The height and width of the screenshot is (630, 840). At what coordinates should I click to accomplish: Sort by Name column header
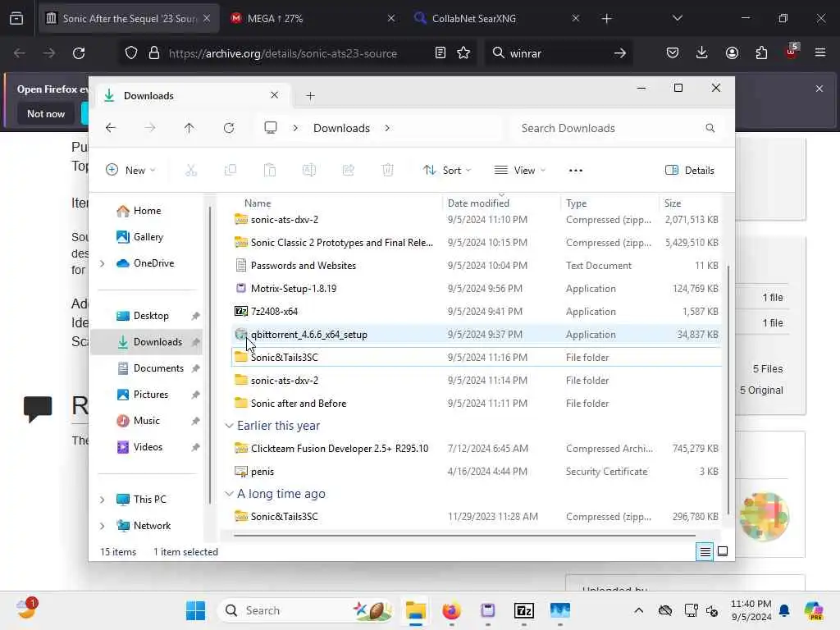[x=258, y=203]
